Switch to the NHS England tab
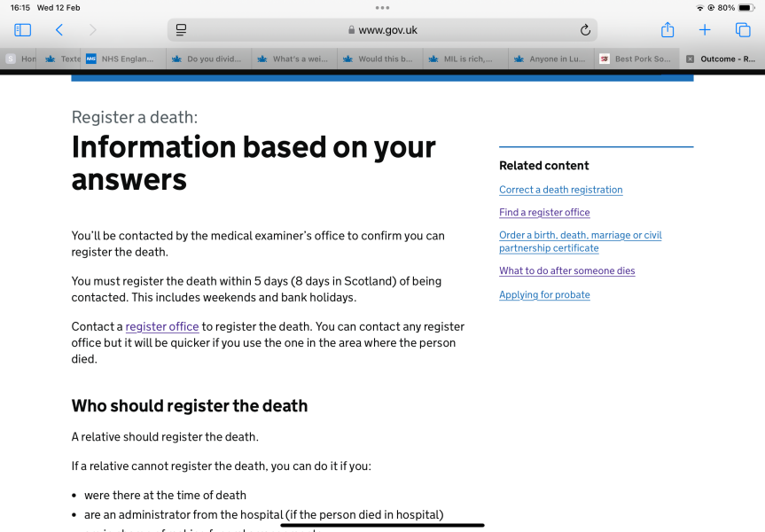The image size is (765, 532). [123, 59]
